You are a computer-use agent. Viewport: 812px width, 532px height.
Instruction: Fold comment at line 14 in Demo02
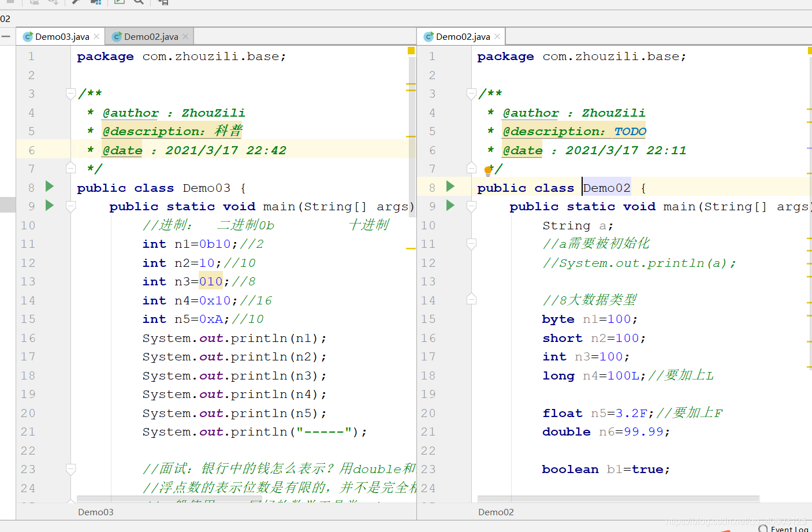pos(471,299)
